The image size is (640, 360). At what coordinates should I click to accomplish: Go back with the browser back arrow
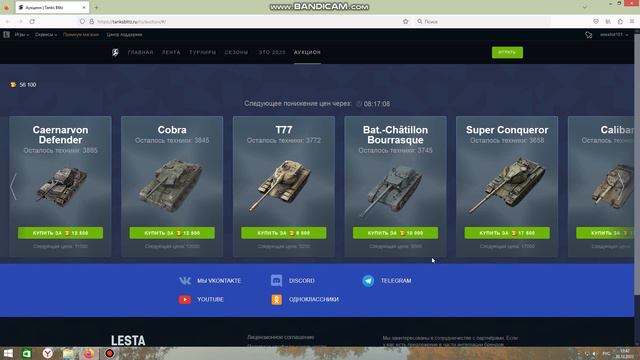point(7,22)
